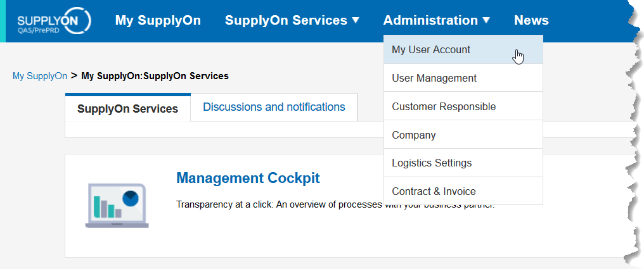
Task: Click the 'Transparency at a click' description text
Action: pos(335,204)
